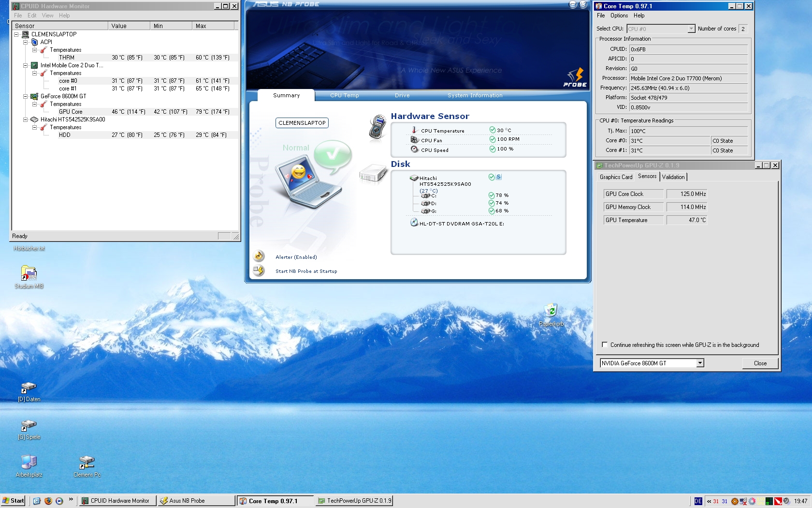This screenshot has width=812, height=508.
Task: Open the View menu in Hardware Monitor
Action: click(47, 15)
